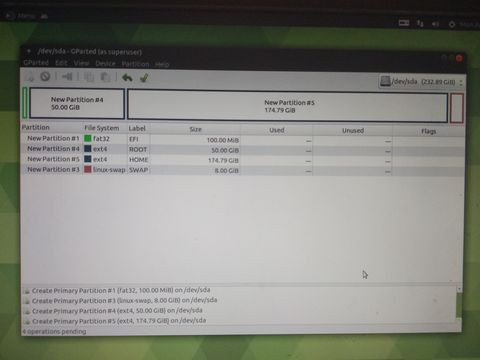
Task: Select the red swap block in disk map
Action: 457,108
